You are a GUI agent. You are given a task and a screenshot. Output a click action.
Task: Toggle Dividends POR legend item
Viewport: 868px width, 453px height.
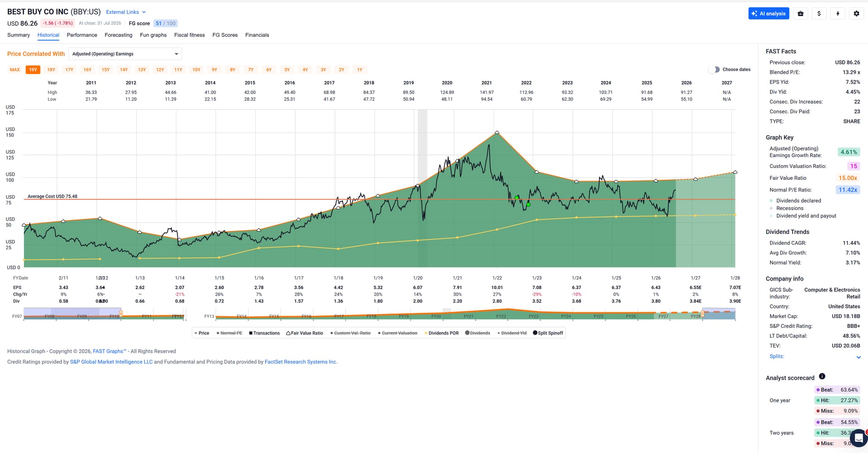(441, 333)
